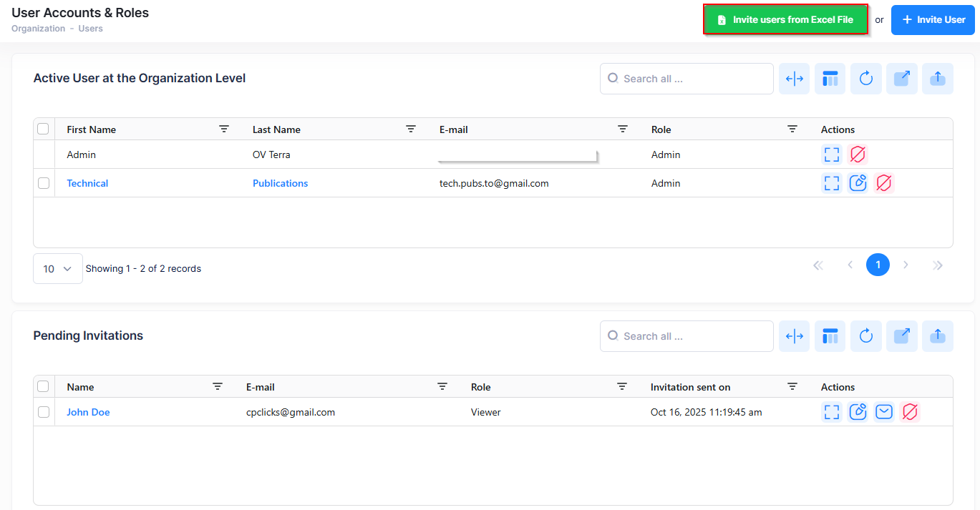This screenshot has height=510, width=980.
Task: Tick the John Doe invitation checkbox
Action: 44,412
